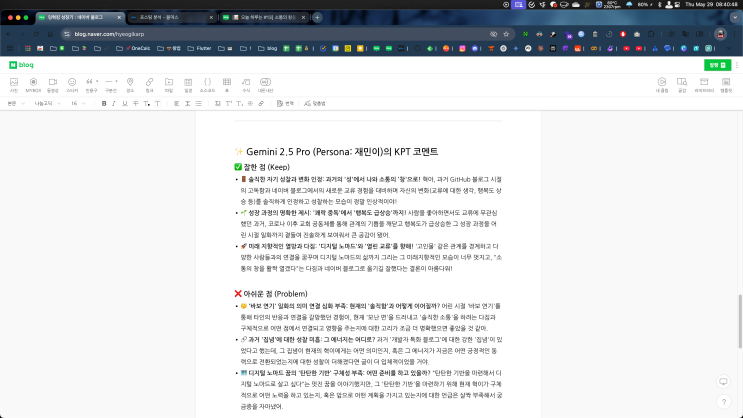
Task: Click the page vertical scrollbar
Action: pyautogui.click(x=740, y=321)
